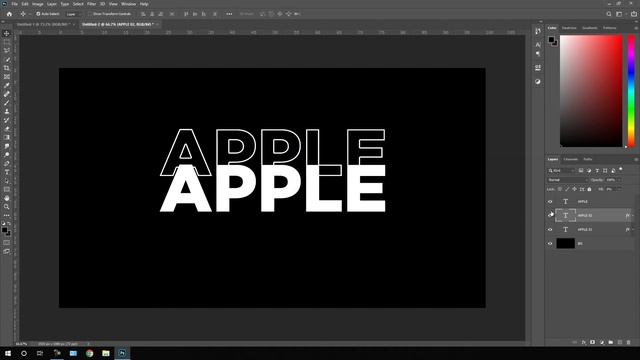
Task: Open the Windows Start button
Action: click(8, 353)
